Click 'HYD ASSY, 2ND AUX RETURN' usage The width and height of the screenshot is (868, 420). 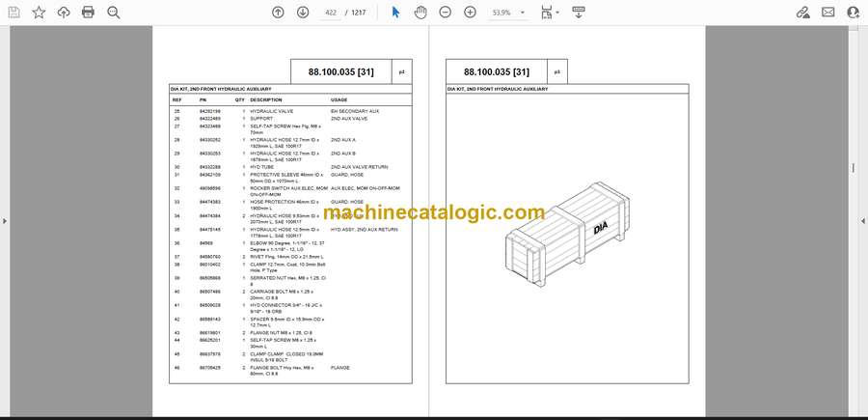click(365, 230)
